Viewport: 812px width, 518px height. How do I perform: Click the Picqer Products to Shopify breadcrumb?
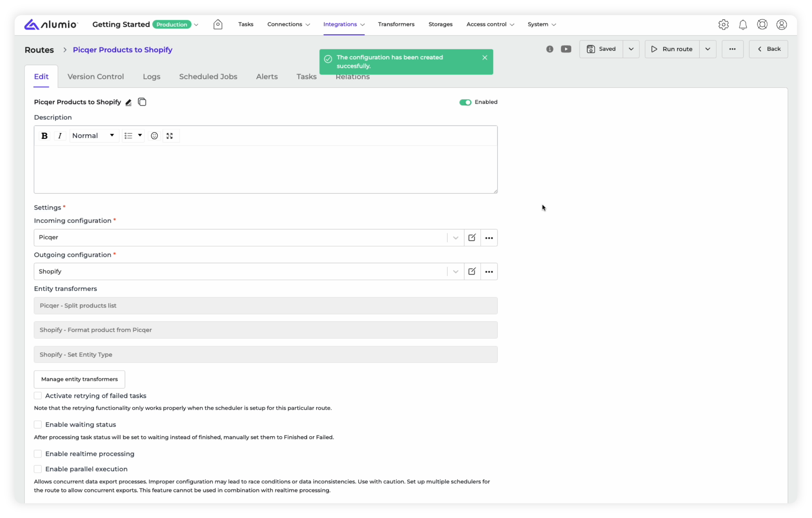[122, 50]
